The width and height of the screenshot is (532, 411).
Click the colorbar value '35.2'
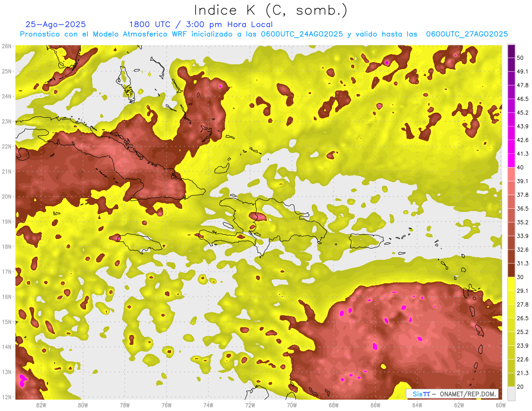point(523,222)
